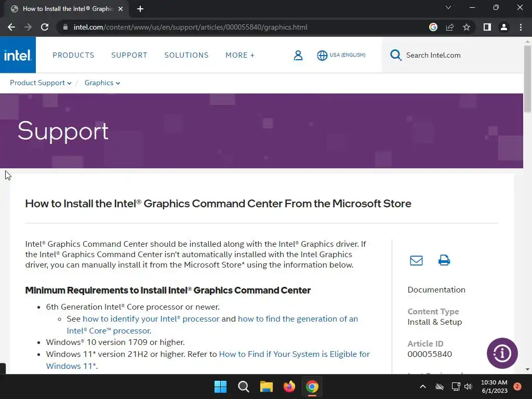Click the Google icon in address bar
This screenshot has height=399, width=532.
[x=433, y=27]
